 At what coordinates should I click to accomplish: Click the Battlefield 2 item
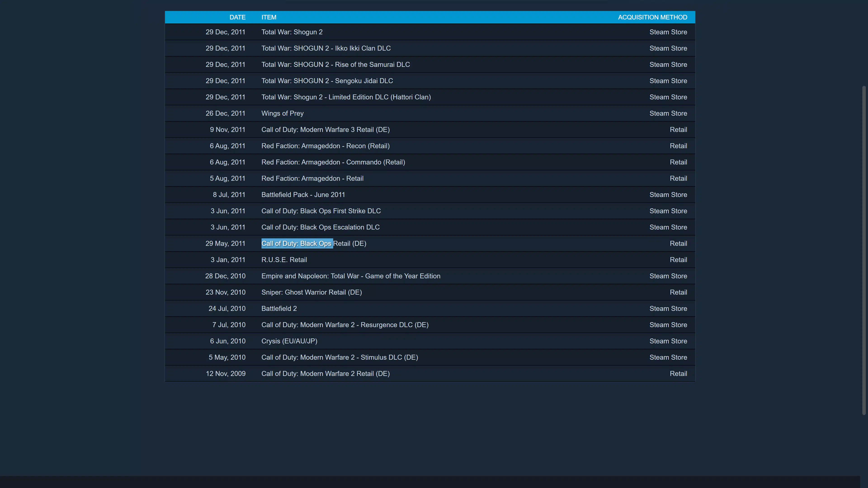(279, 308)
